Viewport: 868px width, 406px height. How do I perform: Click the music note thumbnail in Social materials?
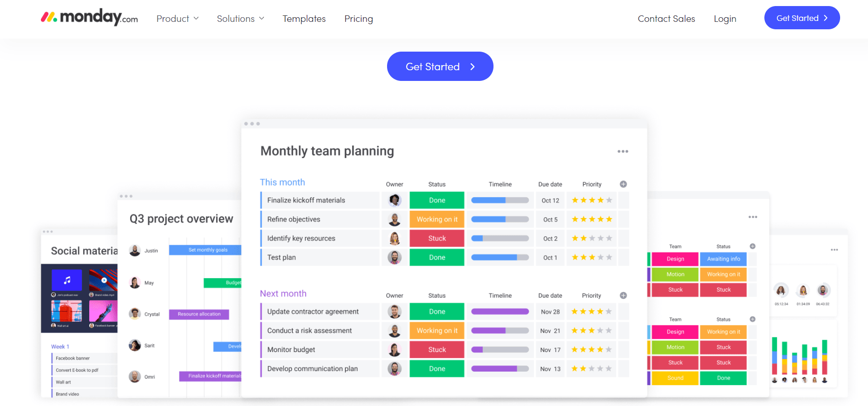67,280
